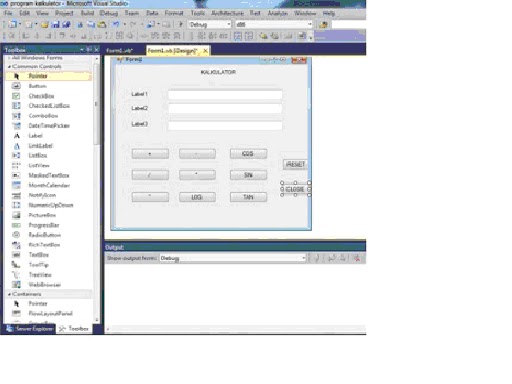This screenshot has width=512, height=384.
Task: Select TreeView control in Toolbox
Action: [40, 275]
